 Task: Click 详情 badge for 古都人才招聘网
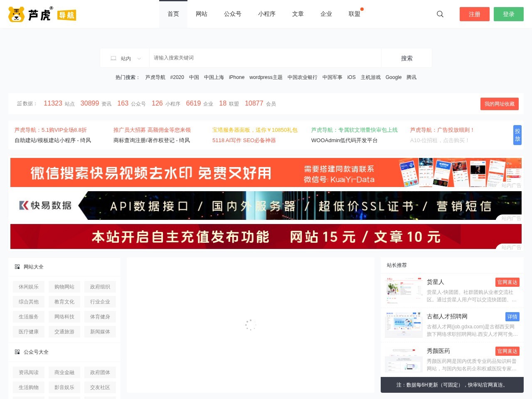512,317
